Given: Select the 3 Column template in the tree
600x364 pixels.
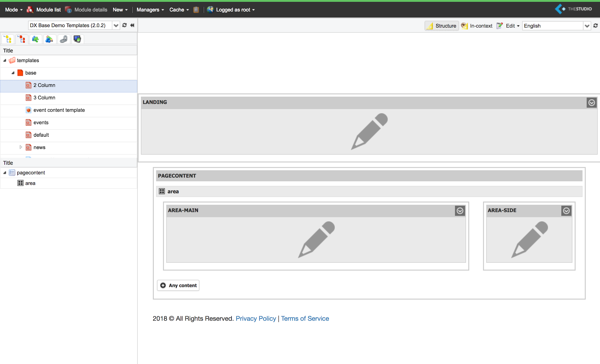Looking at the screenshot, I should pyautogui.click(x=44, y=97).
